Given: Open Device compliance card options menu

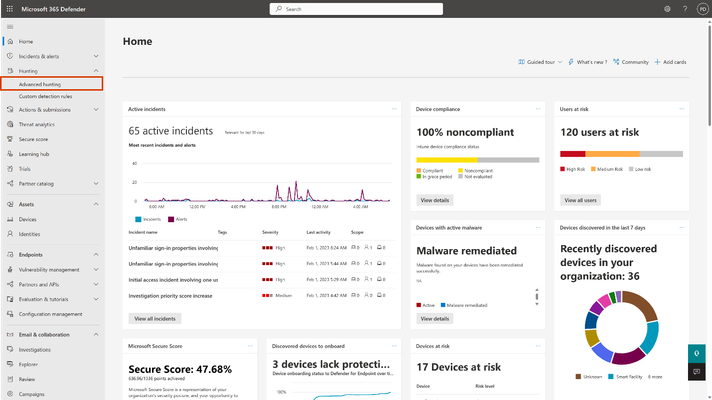Looking at the screenshot, I should coord(538,109).
